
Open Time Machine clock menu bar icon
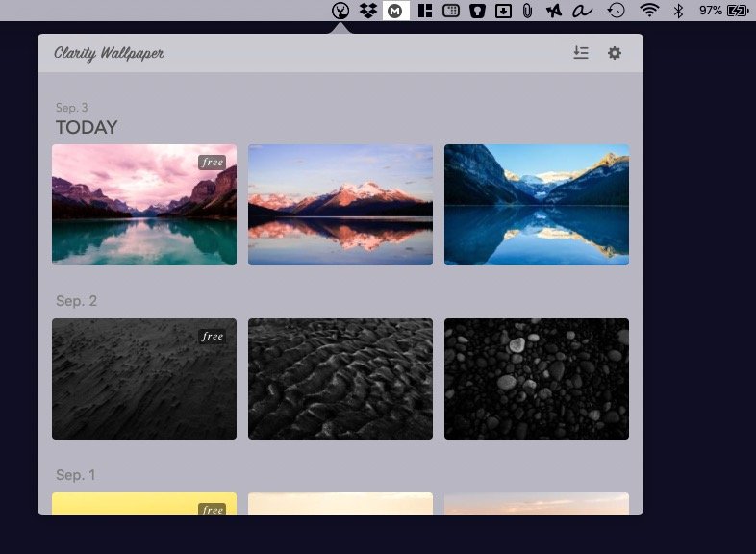click(x=616, y=11)
